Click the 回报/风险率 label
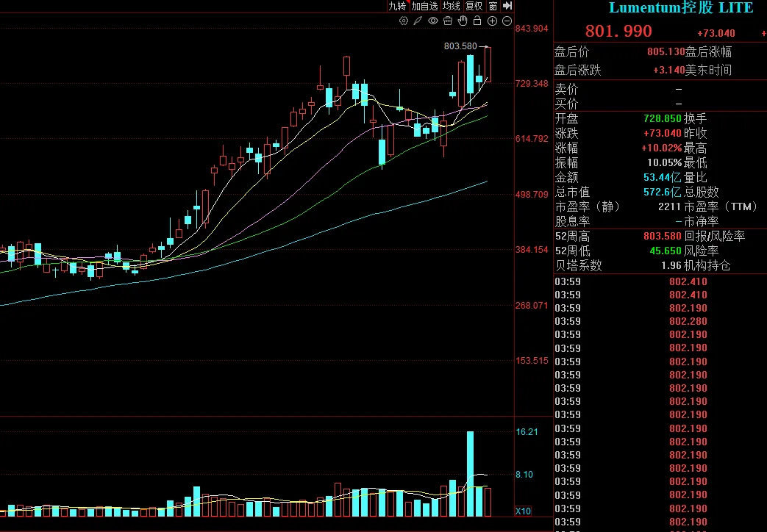This screenshot has width=767, height=532. click(714, 236)
